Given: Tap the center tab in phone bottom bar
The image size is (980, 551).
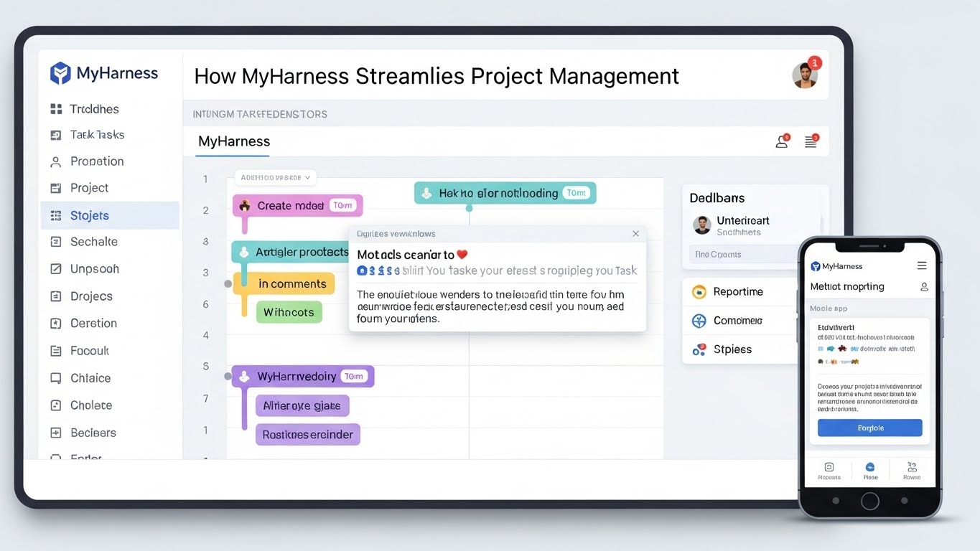Looking at the screenshot, I should (x=870, y=470).
